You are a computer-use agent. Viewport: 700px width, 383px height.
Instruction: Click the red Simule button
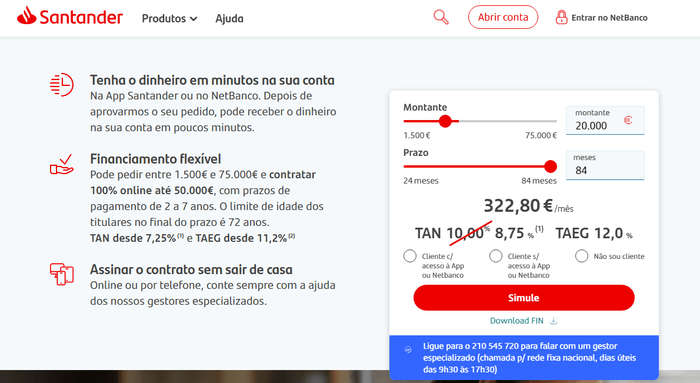click(524, 298)
